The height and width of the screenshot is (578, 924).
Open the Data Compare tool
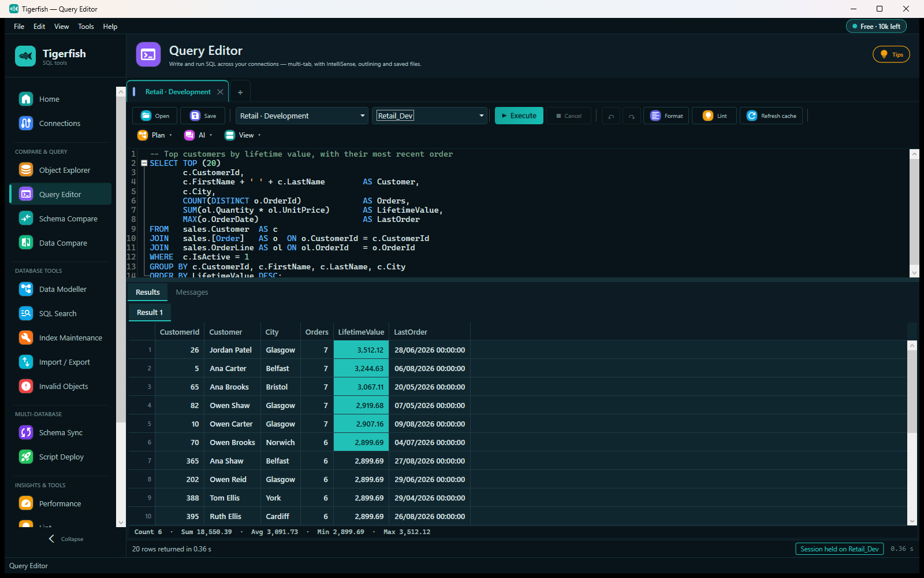(60, 243)
